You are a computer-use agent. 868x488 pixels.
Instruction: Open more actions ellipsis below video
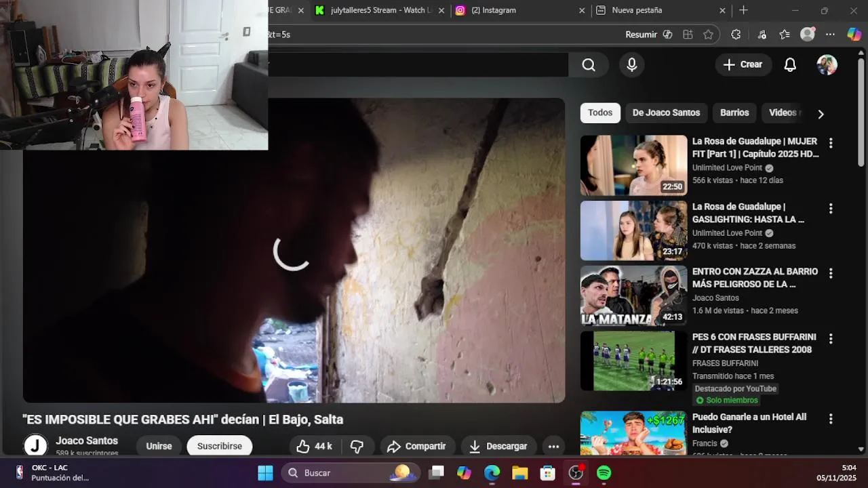click(x=553, y=446)
